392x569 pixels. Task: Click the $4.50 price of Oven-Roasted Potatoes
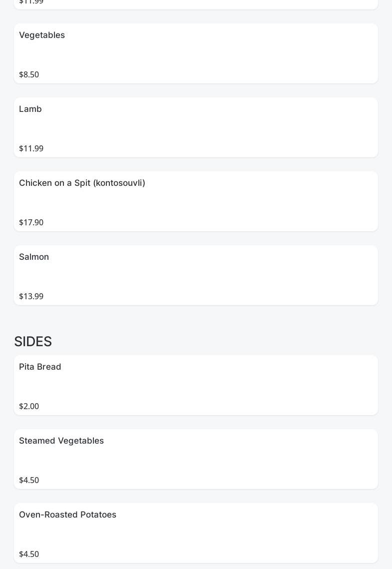pos(29,554)
